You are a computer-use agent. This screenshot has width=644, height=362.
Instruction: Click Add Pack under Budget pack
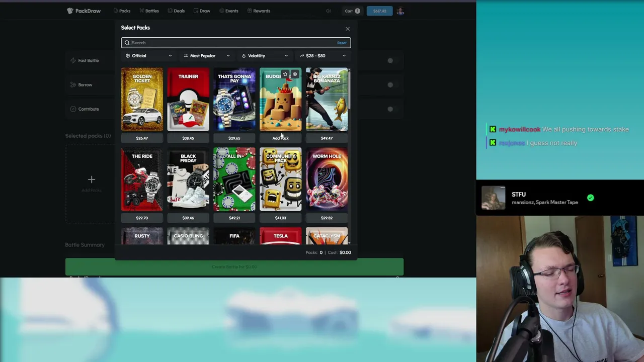[280, 138]
